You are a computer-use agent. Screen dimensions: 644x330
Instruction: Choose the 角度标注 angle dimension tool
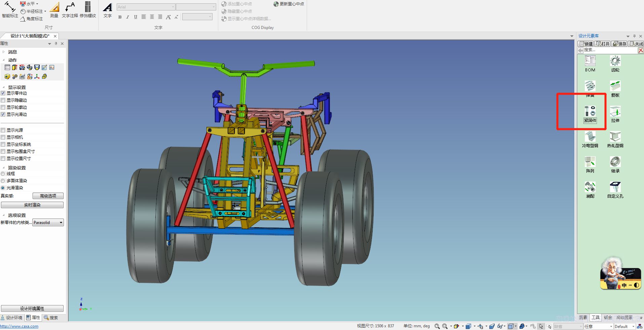(32, 19)
